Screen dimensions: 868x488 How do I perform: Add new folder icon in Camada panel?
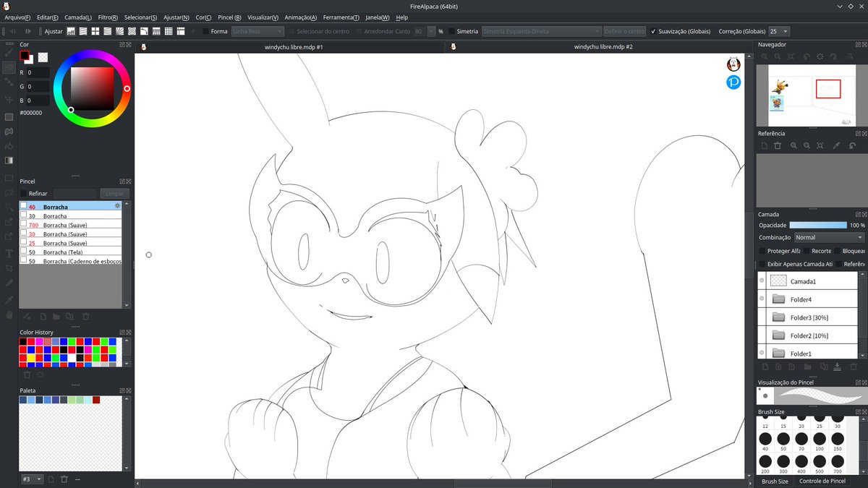(808, 367)
